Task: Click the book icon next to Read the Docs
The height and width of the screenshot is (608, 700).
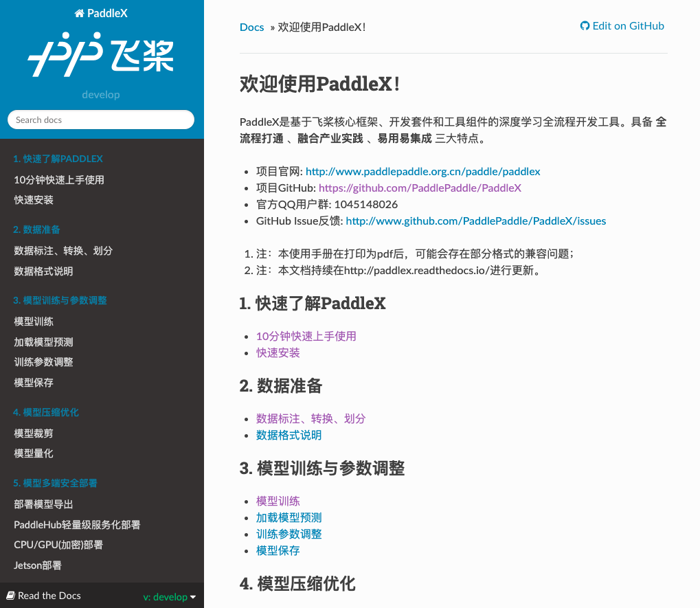Action: [x=11, y=596]
